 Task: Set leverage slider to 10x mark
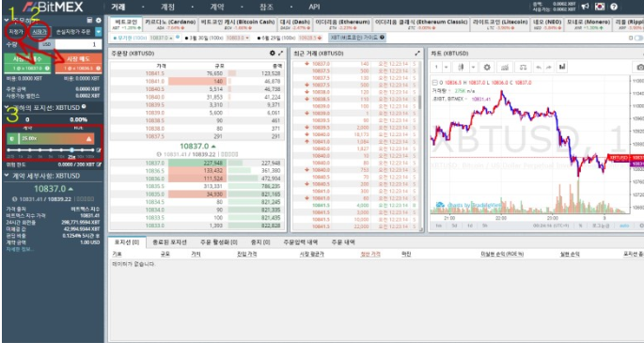click(61, 150)
